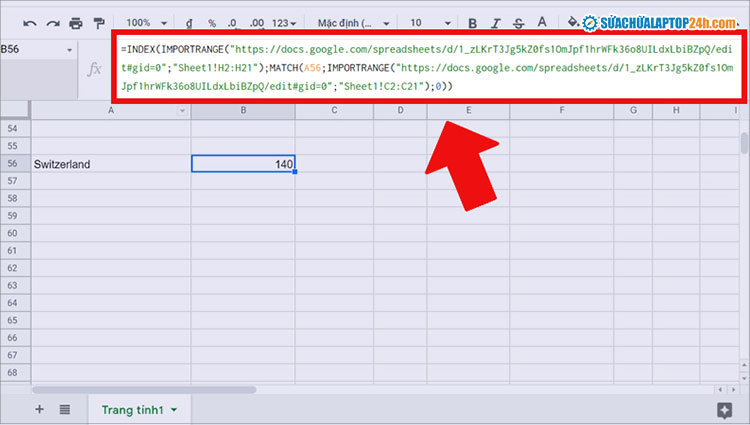This screenshot has height=425, width=750.
Task: Click the Redo arrow in the toolbar
Action: coord(53,22)
